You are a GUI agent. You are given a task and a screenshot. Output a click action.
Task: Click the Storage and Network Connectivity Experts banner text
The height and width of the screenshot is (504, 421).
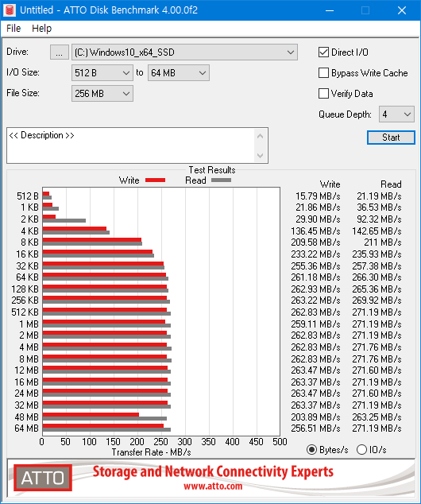(x=213, y=471)
